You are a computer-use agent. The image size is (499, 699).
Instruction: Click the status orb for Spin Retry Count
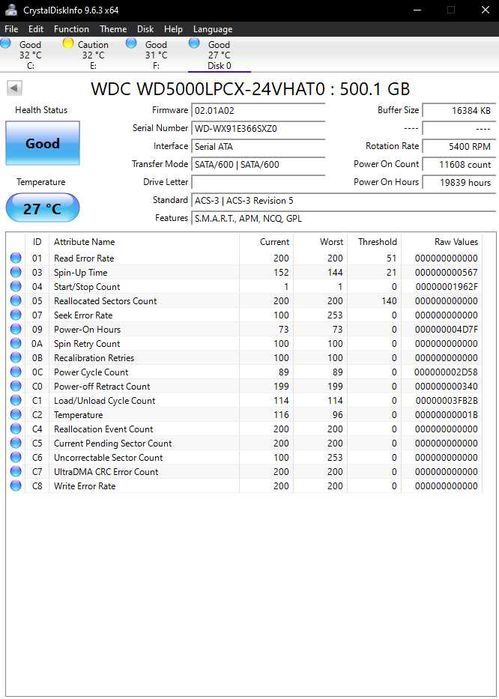click(16, 343)
